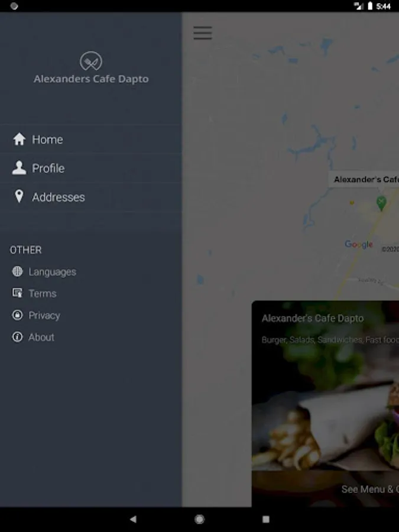Select the Alexander's Cafe Dapto restaurant card
Screen dimensions: 399x532
pyautogui.click(x=325, y=404)
